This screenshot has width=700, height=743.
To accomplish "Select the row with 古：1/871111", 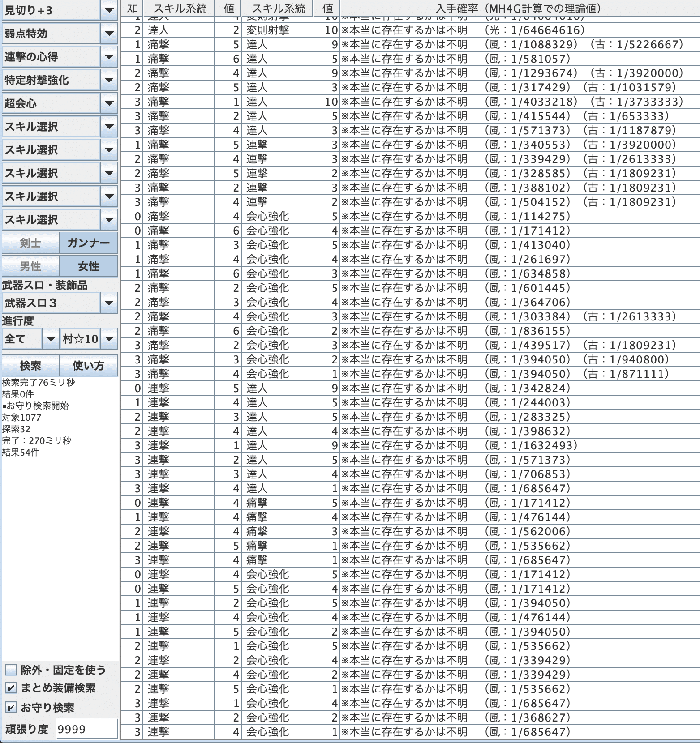I will [x=410, y=374].
